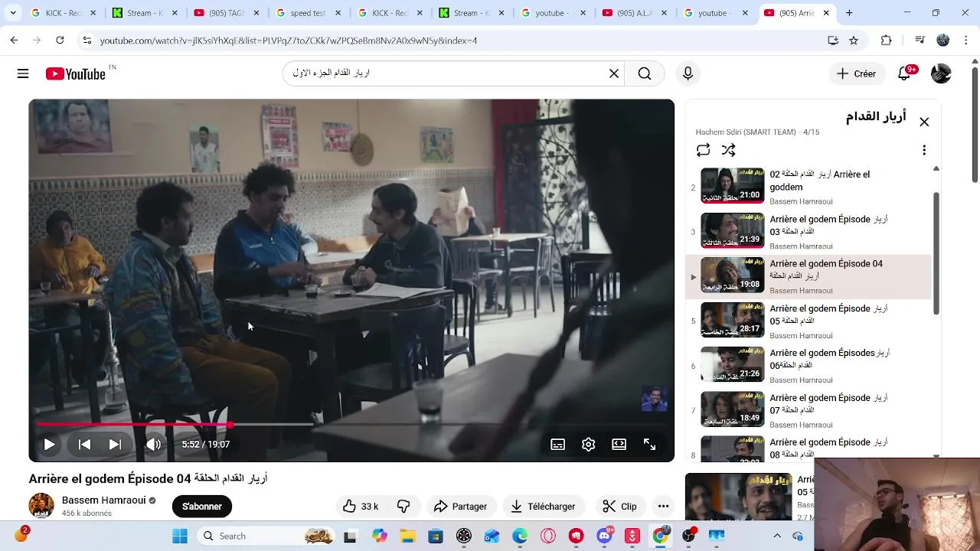Click the address bar URL
Screen dimensions: 980x551
[x=289, y=41]
